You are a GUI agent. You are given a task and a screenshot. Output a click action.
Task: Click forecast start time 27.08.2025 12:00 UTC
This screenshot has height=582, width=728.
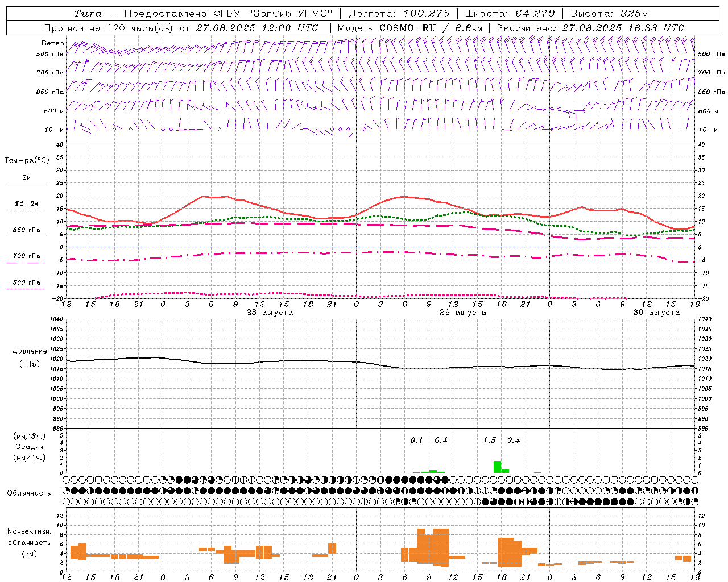point(257,28)
